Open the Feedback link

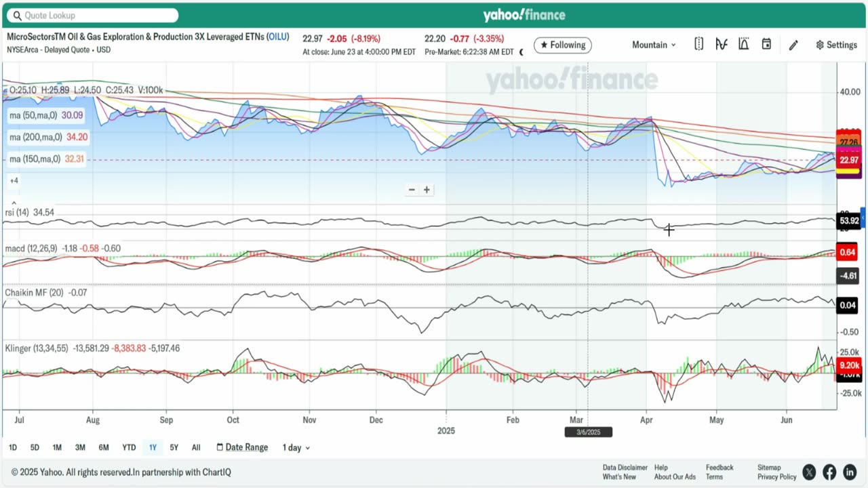coord(719,468)
